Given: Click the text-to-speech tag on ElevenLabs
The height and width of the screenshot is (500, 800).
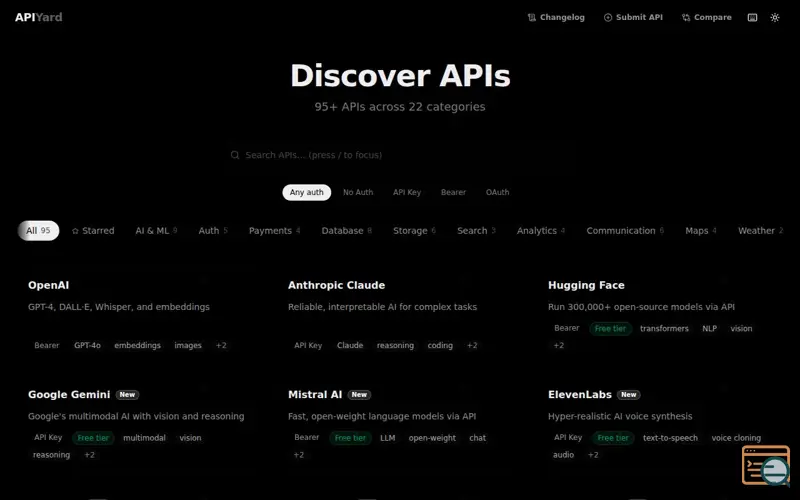Looking at the screenshot, I should 670,438.
